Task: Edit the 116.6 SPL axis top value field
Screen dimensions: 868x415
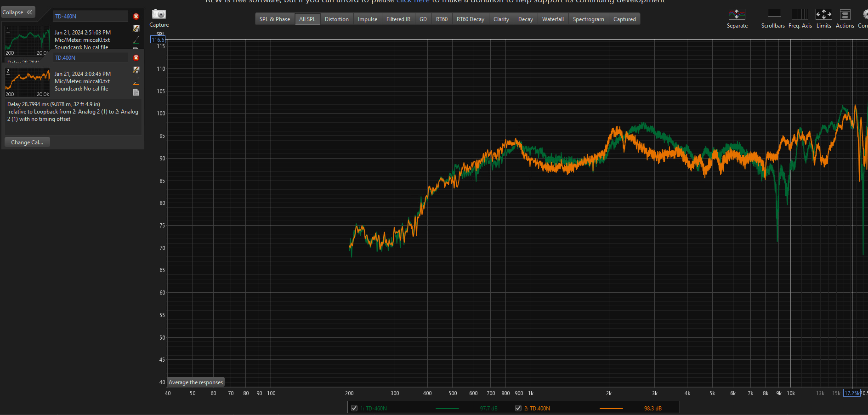Action: pyautogui.click(x=158, y=40)
